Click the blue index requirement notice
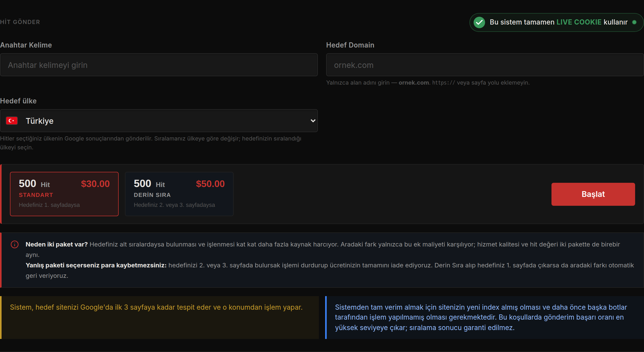 [x=485, y=318]
